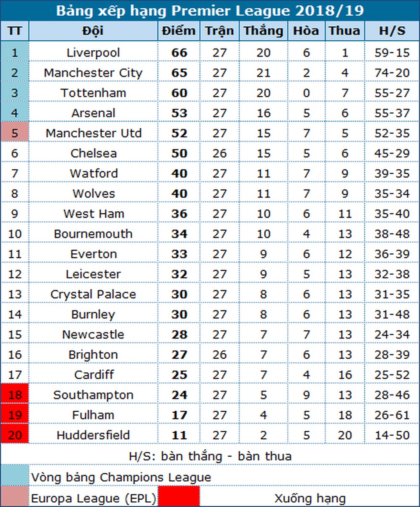
Task: Click the red Xuống hạng legend swatch
Action: pyautogui.click(x=178, y=497)
